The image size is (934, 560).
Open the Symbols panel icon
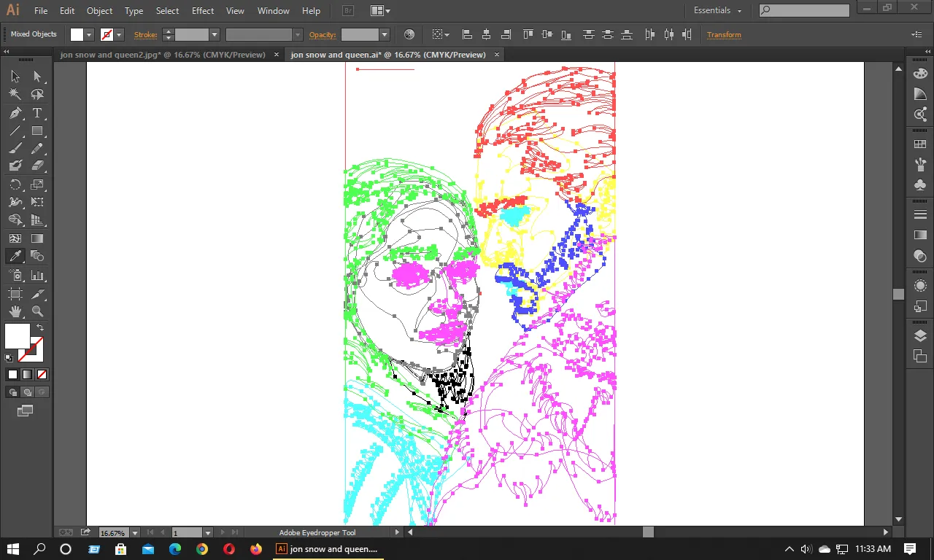pos(920,185)
